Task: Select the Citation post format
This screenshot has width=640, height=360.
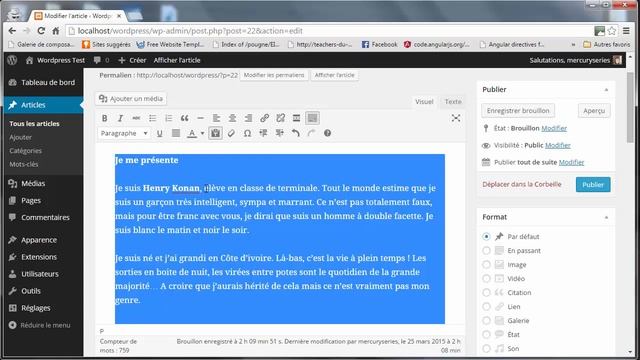Action: point(486,292)
